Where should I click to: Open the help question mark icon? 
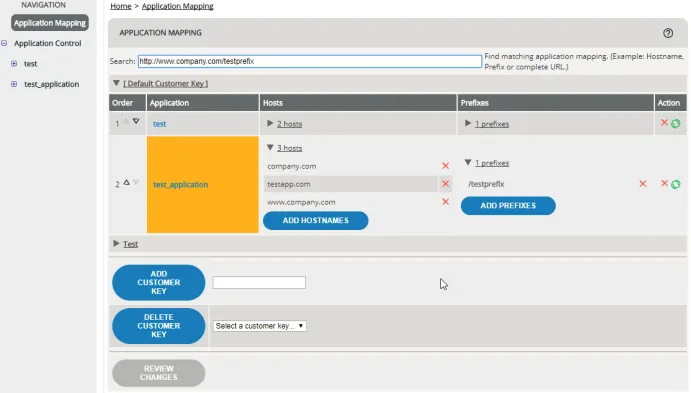pos(668,33)
